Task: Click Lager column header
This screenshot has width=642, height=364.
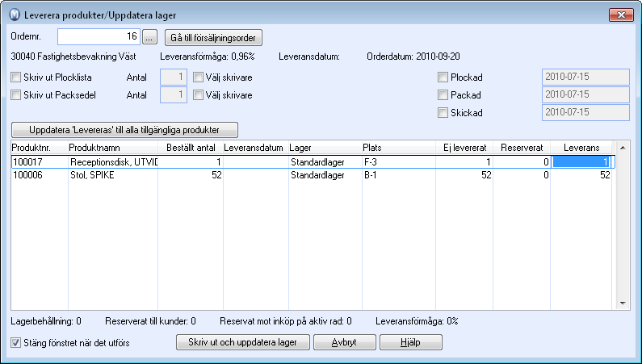Action: (x=325, y=148)
